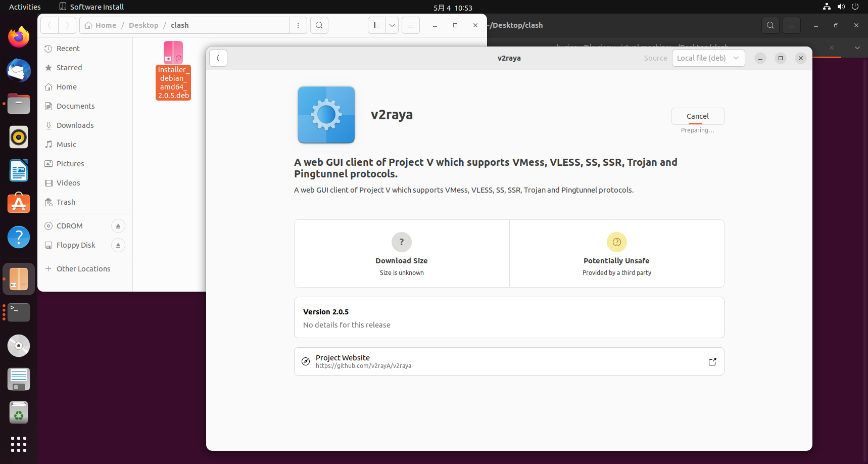This screenshot has width=868, height=464.
Task: Open Pictures in Files sidebar
Action: point(85,164)
